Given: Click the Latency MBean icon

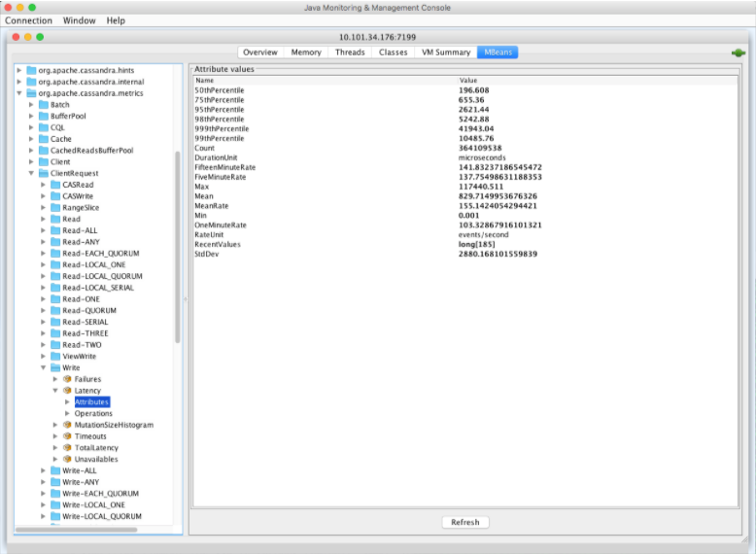Looking at the screenshot, I should 67,391.
